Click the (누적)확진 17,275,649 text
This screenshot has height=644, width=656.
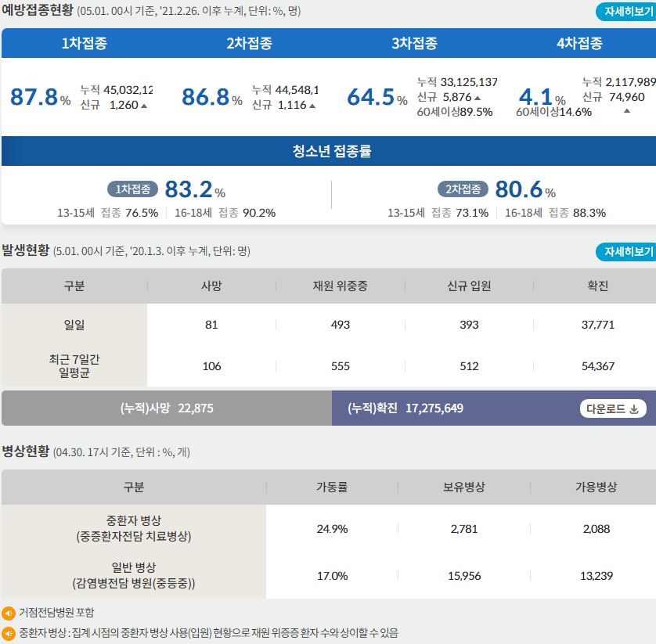pyautogui.click(x=405, y=408)
